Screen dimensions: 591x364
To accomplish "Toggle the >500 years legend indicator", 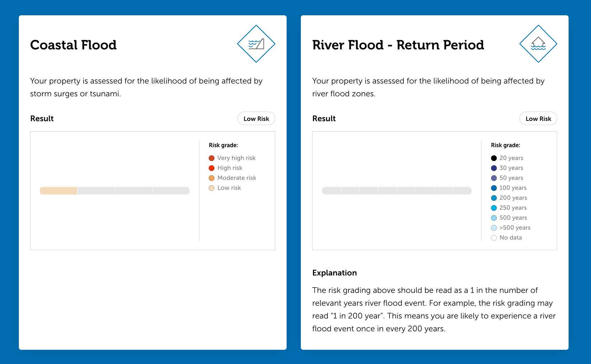I will tap(494, 227).
